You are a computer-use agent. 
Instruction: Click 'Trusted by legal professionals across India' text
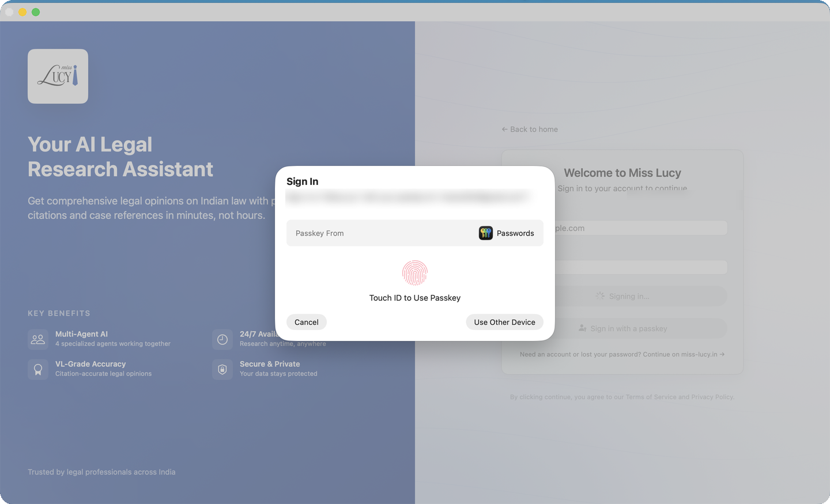[101, 472]
